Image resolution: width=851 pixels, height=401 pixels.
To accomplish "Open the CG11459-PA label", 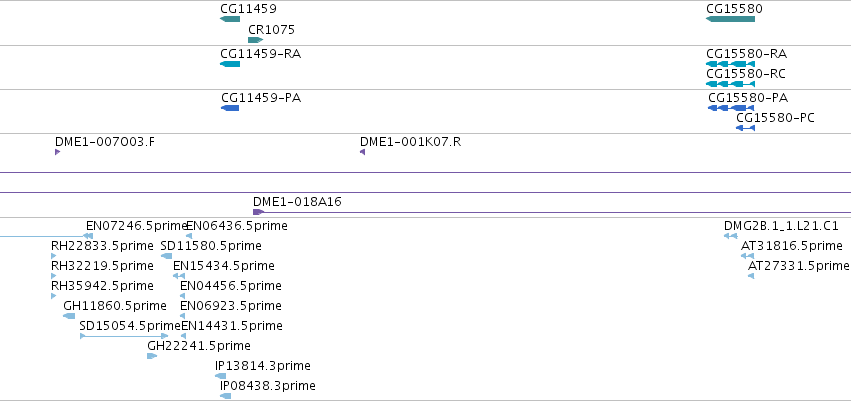I will click(261, 98).
